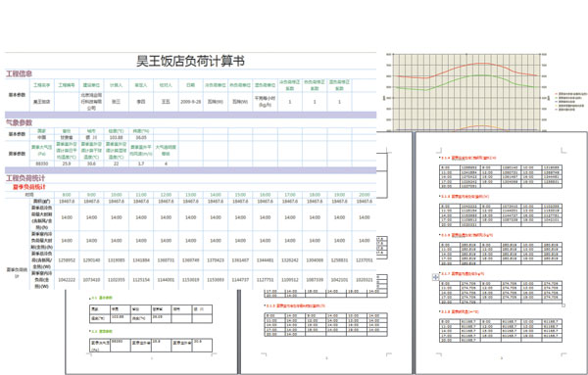Select the longitude value 103.88

pos(117,137)
